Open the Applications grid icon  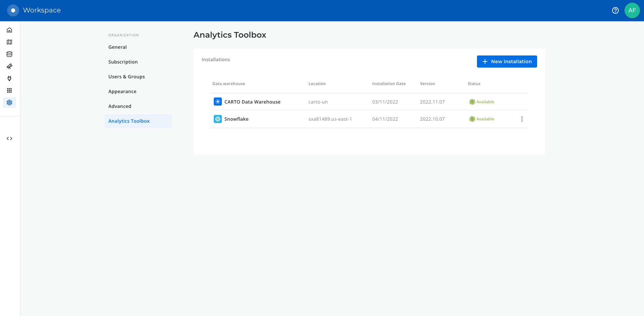[9, 90]
